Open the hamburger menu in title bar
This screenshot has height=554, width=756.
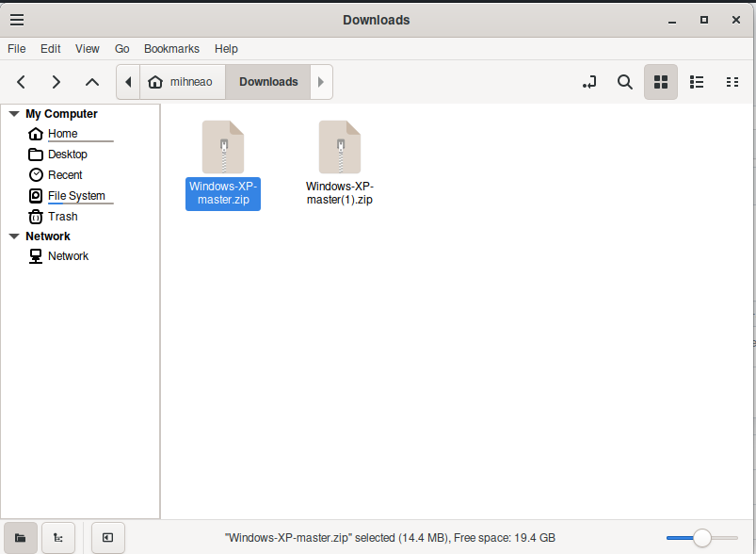[17, 20]
